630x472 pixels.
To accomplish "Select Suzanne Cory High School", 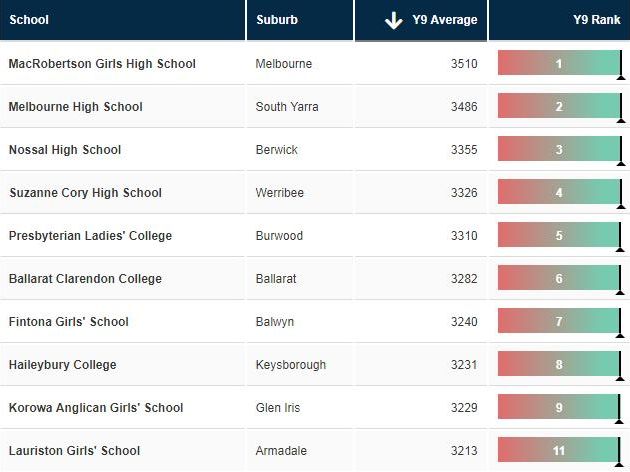I will click(x=85, y=192).
